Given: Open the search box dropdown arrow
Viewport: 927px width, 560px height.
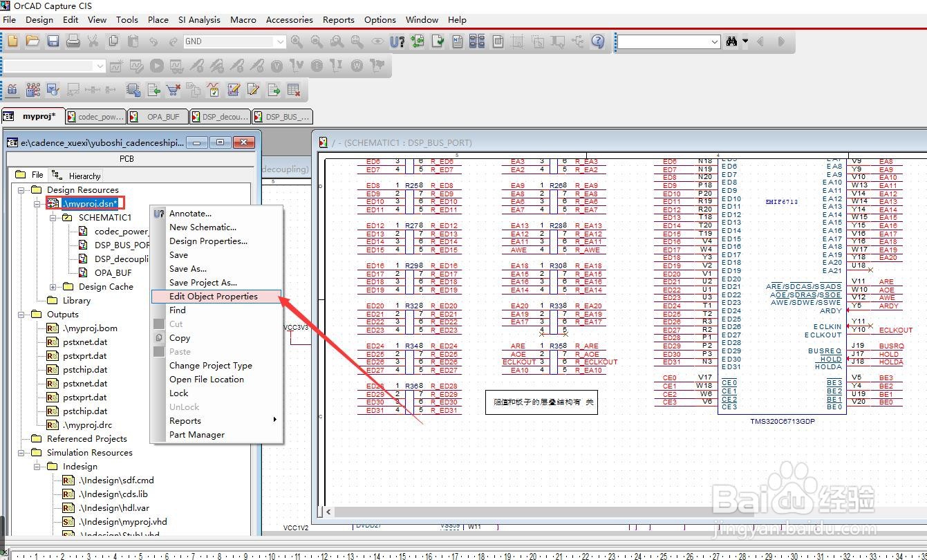Looking at the screenshot, I should [x=715, y=41].
